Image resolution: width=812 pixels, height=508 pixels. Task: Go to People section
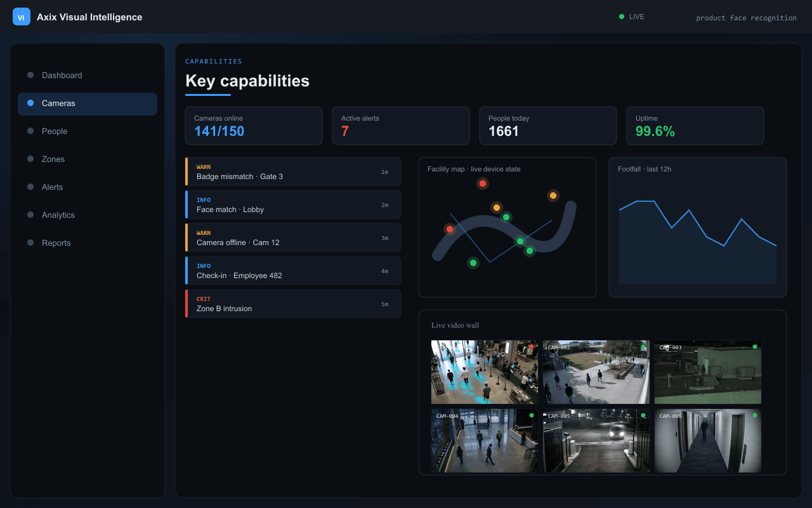tap(88, 131)
